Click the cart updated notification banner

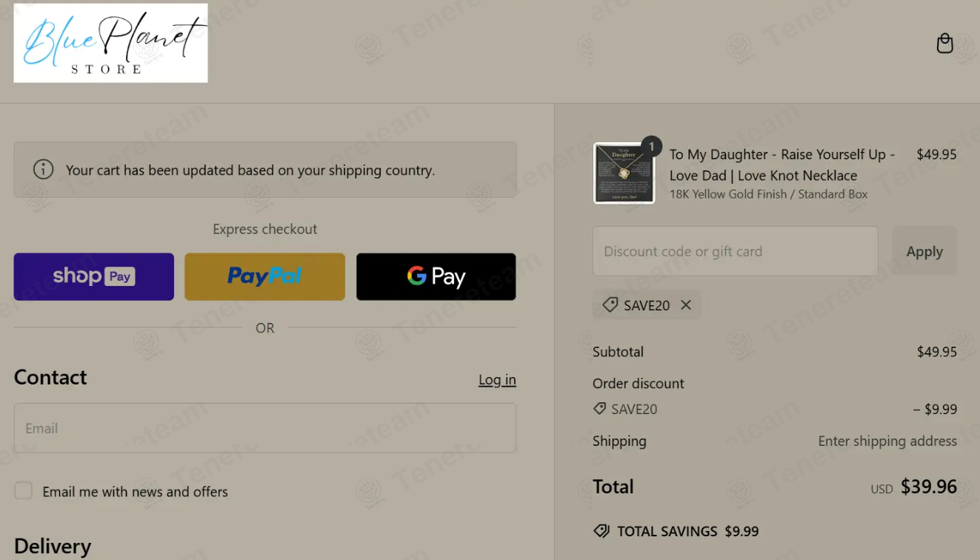point(264,170)
